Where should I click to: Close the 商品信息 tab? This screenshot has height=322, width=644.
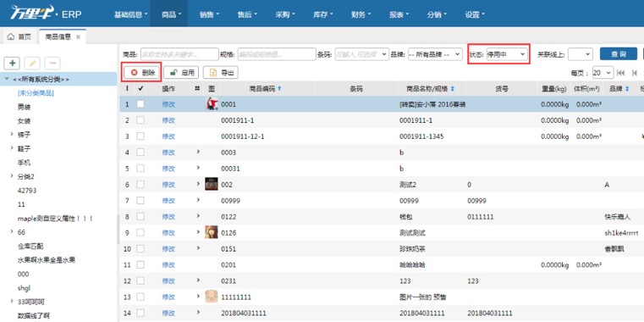(78, 37)
